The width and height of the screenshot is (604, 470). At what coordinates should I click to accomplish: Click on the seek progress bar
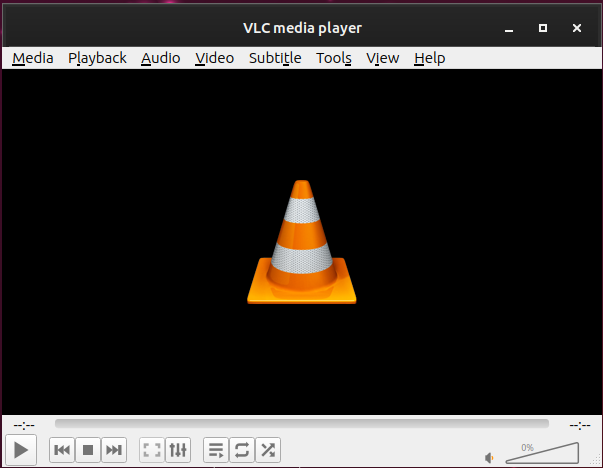(x=302, y=424)
